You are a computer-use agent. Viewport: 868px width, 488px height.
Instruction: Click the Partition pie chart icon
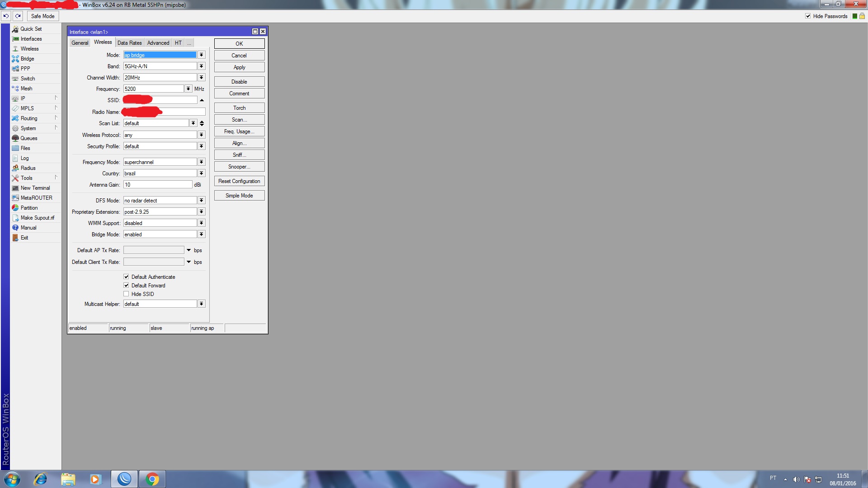pos(15,208)
